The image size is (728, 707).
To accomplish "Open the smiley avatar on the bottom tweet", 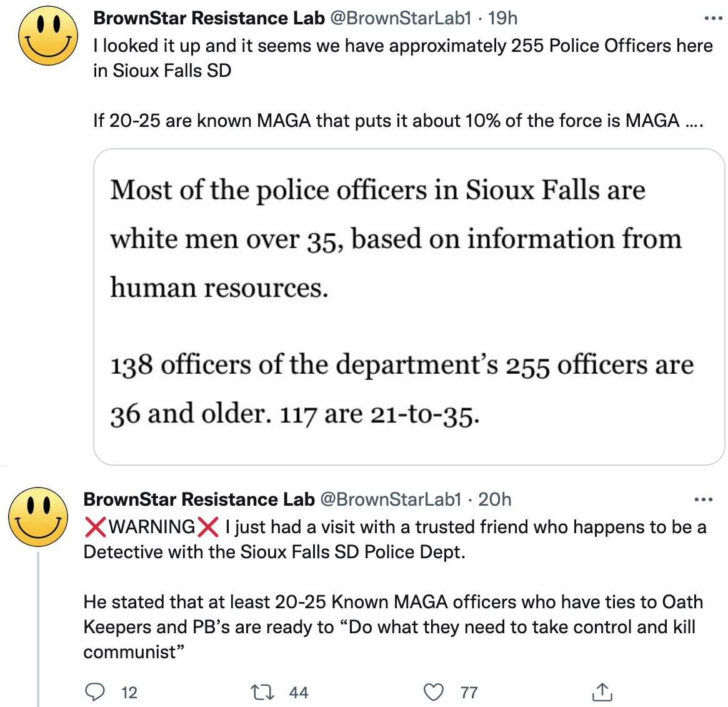I will (38, 516).
